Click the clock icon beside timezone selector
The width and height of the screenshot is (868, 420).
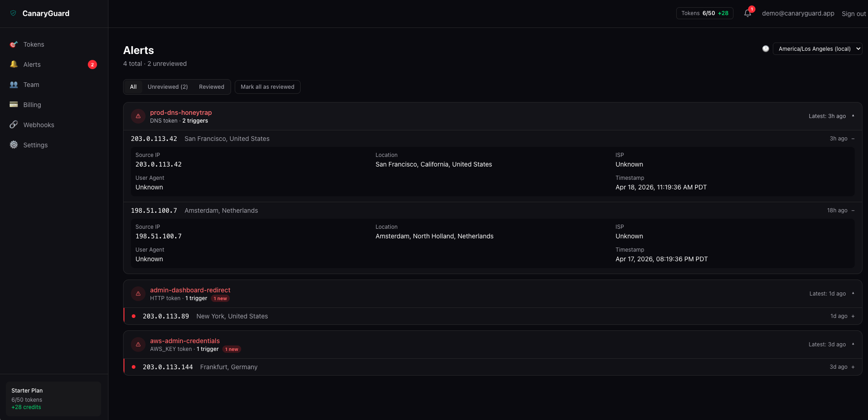point(766,48)
